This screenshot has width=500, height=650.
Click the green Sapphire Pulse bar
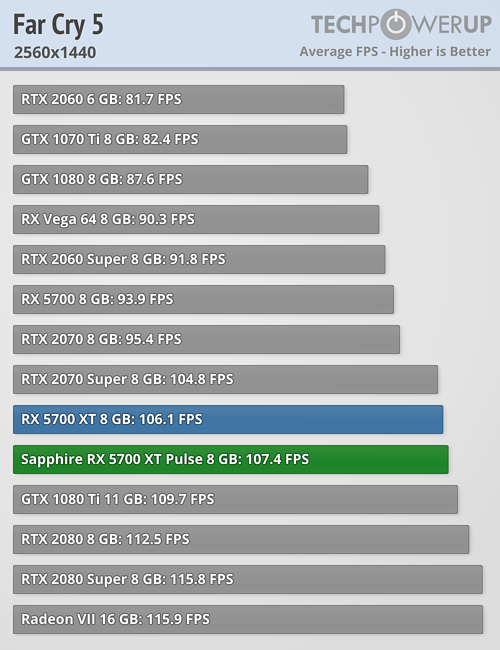click(x=231, y=459)
